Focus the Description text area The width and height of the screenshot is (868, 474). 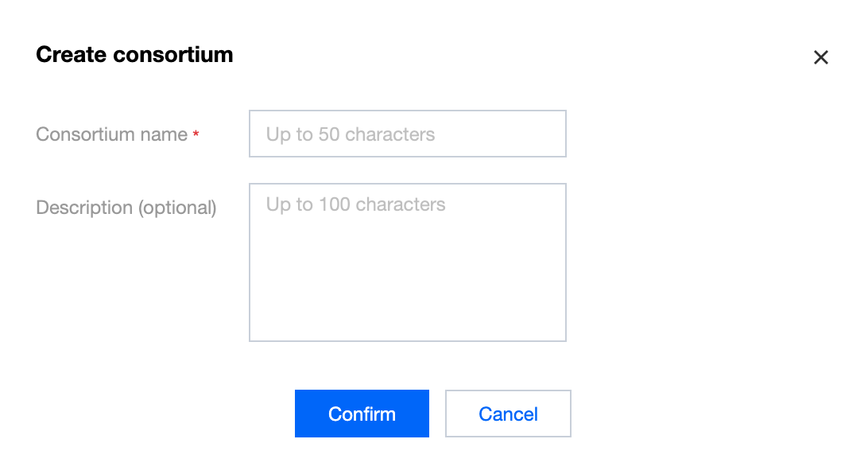tap(407, 262)
